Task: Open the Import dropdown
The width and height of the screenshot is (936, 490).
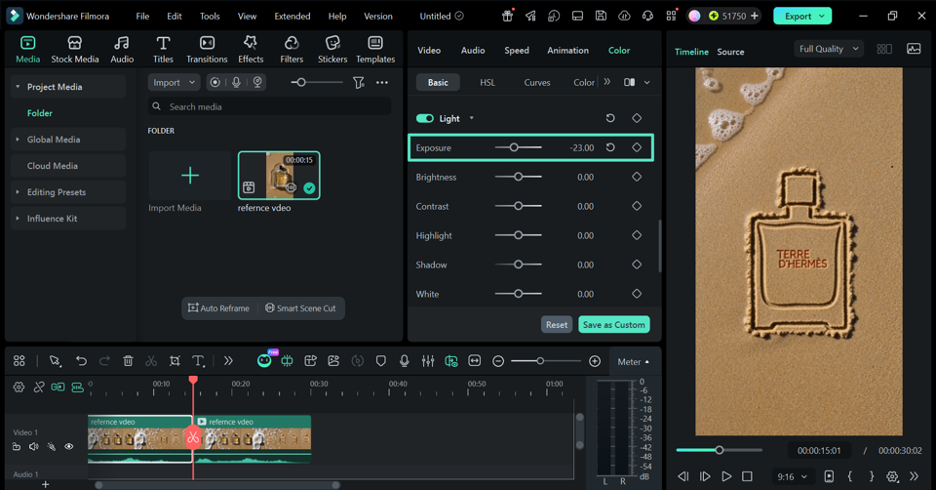Action: (174, 82)
